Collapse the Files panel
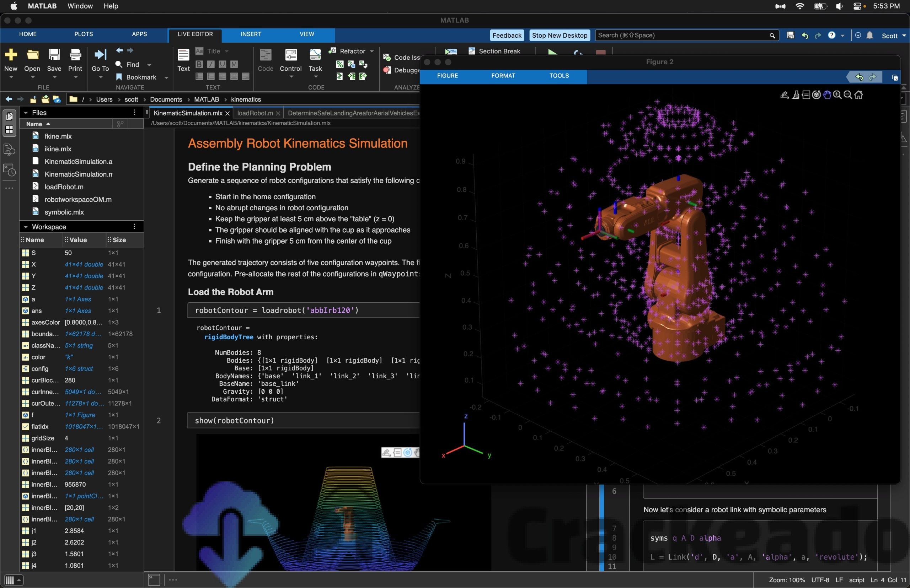The height and width of the screenshot is (588, 910). [x=26, y=113]
